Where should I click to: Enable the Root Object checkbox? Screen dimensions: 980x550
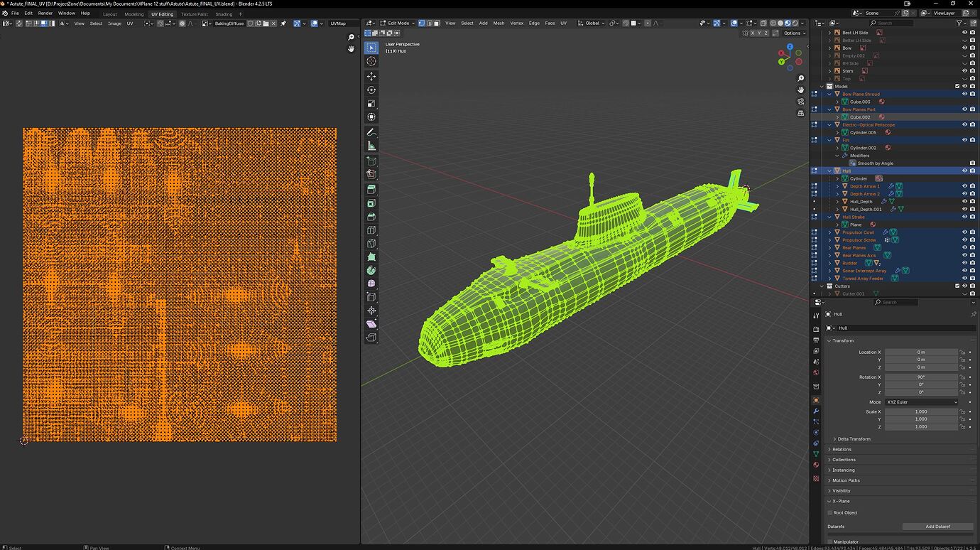(830, 512)
